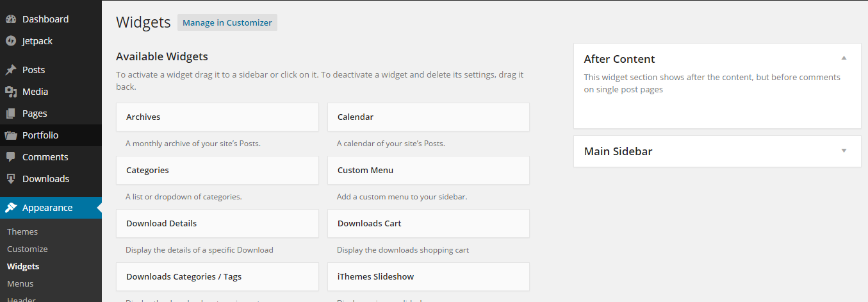Collapse the After Content widget area
The height and width of the screenshot is (302, 868).
[844, 58]
